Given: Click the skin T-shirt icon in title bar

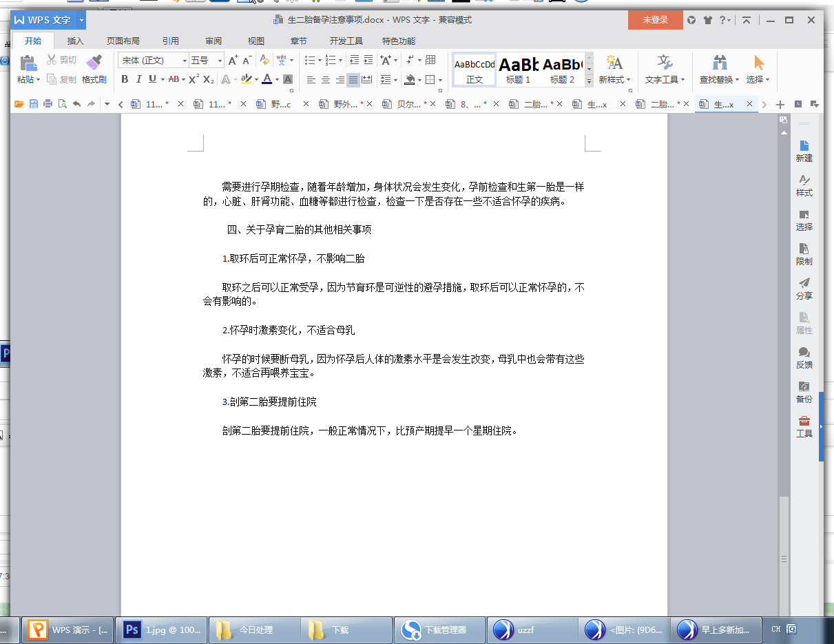Looking at the screenshot, I should point(707,20).
